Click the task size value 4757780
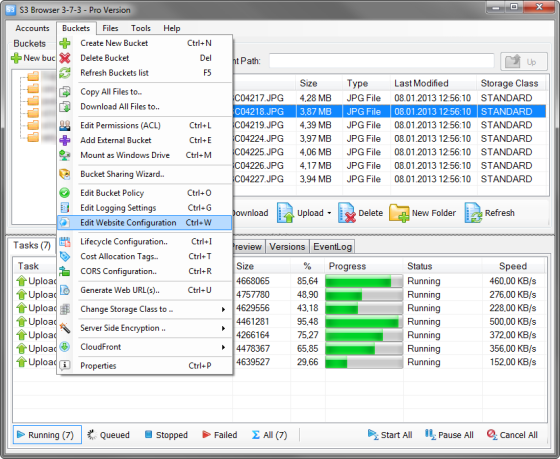The height and width of the screenshot is (459, 560). point(253,295)
